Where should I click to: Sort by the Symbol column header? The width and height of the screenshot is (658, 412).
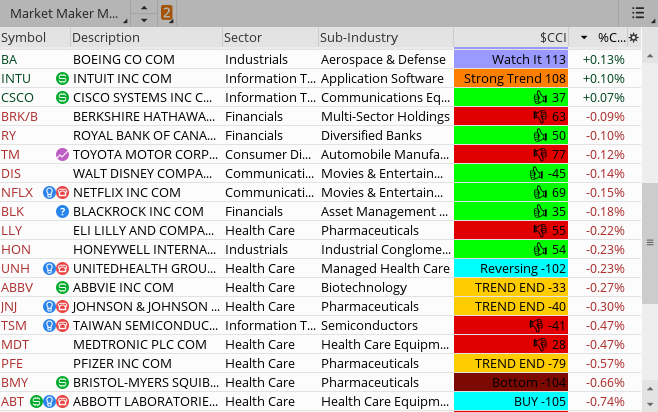[x=24, y=37]
